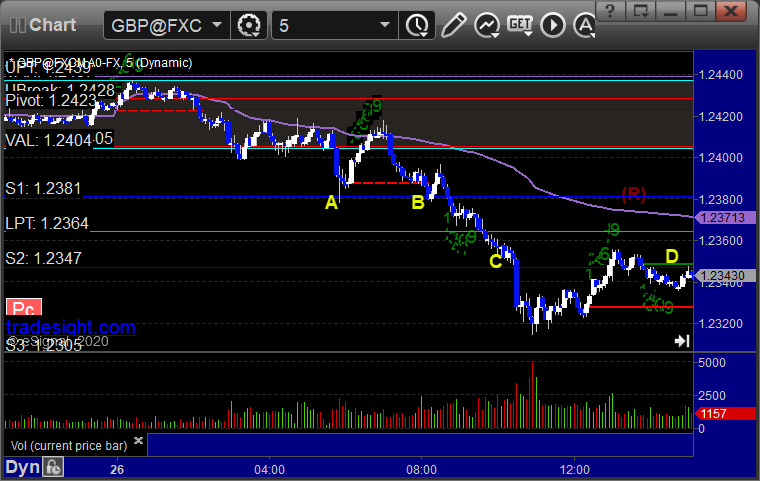
Task: Close the Vol current price bar study
Action: [x=138, y=440]
